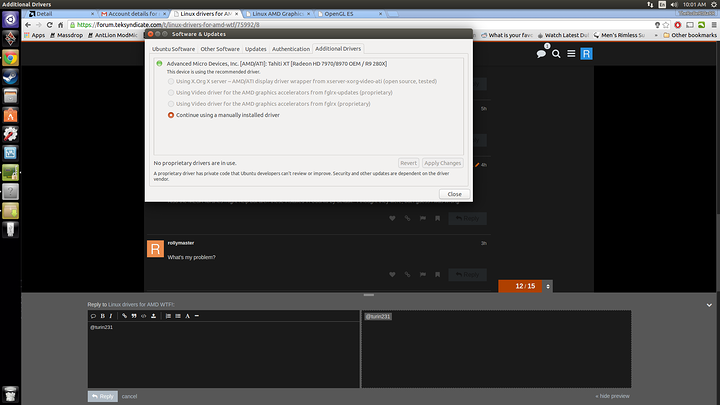The width and height of the screenshot is (720, 405).
Task: Click the upload icon in editor toolbar
Action: click(x=155, y=316)
